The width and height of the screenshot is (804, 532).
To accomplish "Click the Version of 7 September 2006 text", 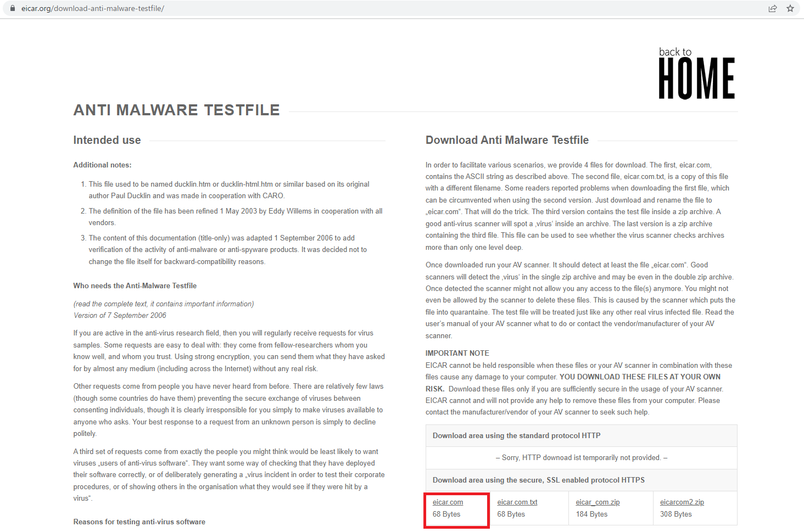I will (120, 315).
